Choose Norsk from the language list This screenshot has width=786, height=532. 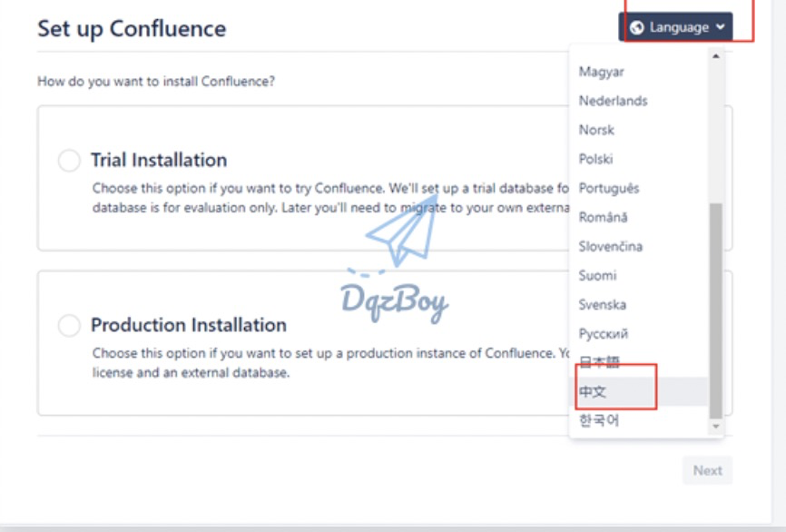[639, 130]
